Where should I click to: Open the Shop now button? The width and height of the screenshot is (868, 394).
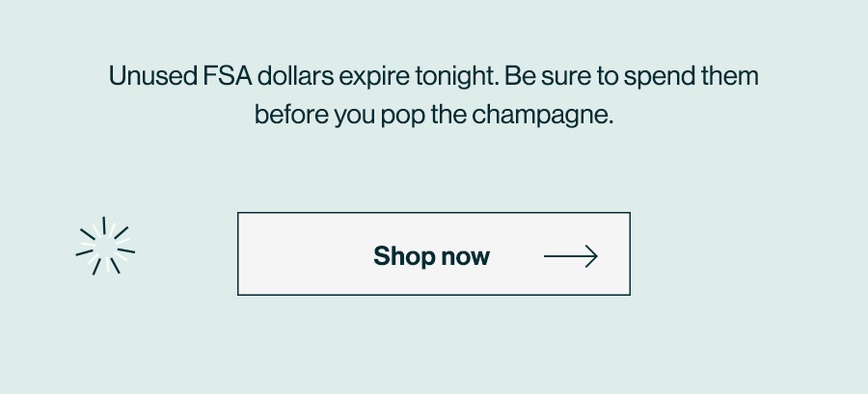[x=433, y=253]
